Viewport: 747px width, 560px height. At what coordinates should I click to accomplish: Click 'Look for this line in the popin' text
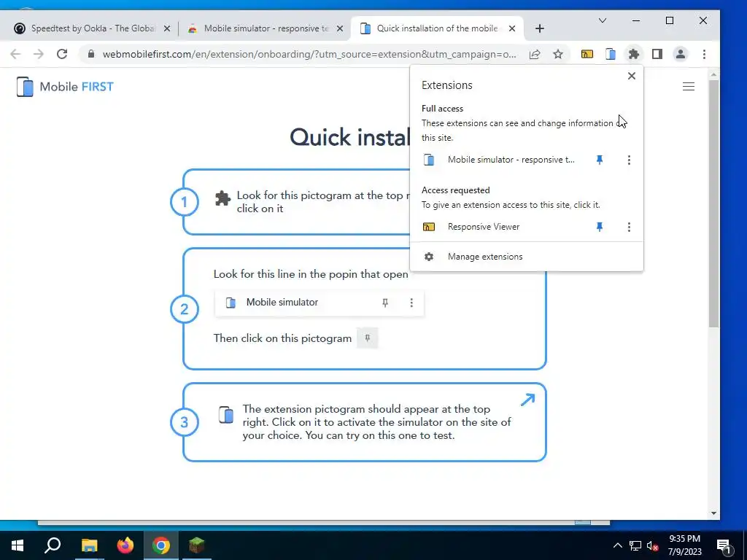311,274
